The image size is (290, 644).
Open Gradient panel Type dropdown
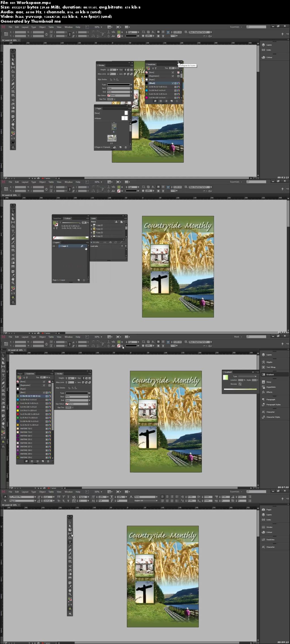pos(247,376)
